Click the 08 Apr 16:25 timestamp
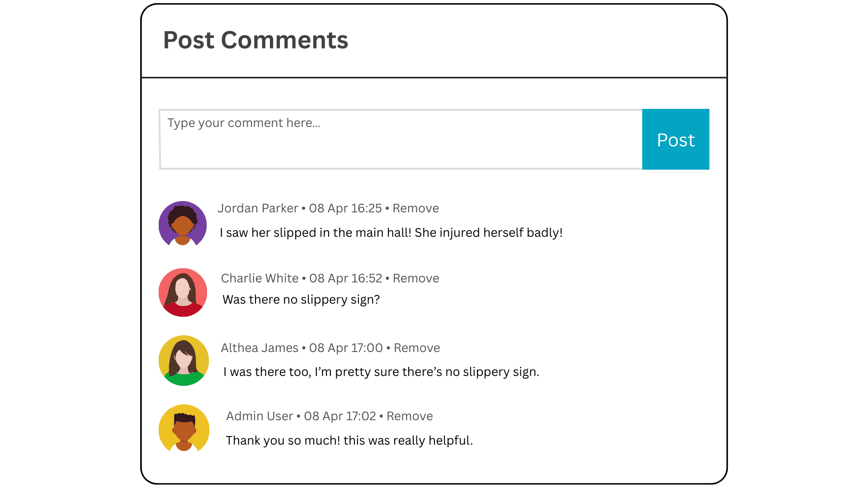The width and height of the screenshot is (868, 488). (345, 208)
